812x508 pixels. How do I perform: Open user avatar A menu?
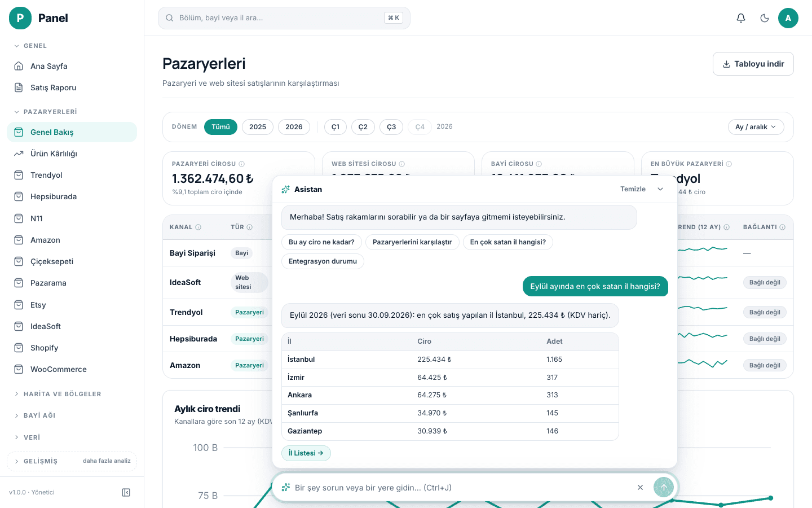coord(788,18)
